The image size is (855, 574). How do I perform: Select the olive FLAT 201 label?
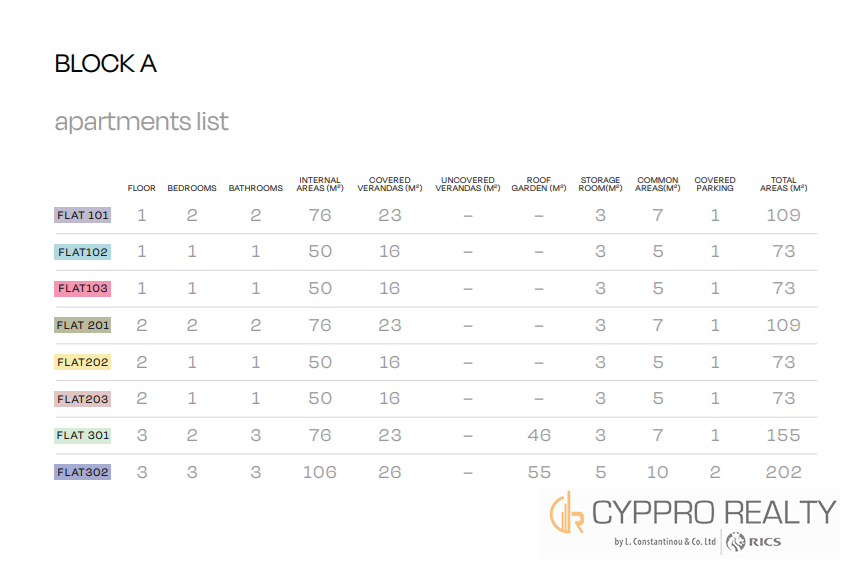click(83, 325)
